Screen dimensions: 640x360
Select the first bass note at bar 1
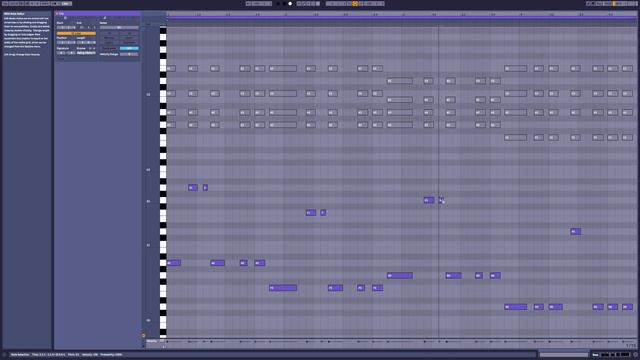(x=174, y=263)
